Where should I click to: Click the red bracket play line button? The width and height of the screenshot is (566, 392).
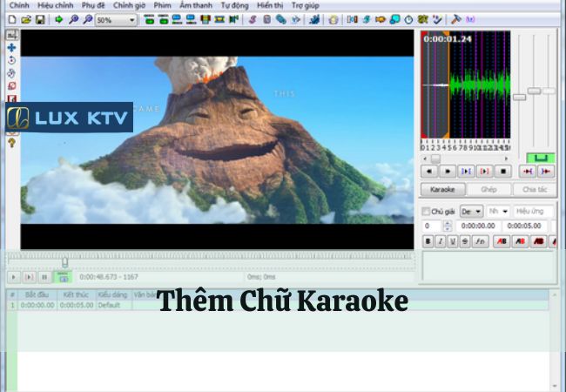tap(484, 171)
